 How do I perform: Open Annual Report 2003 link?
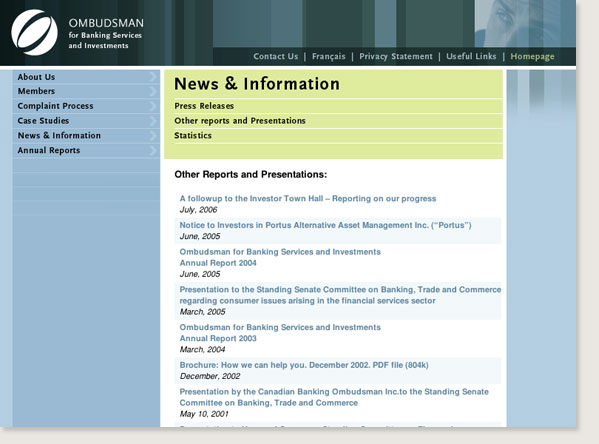pos(280,333)
